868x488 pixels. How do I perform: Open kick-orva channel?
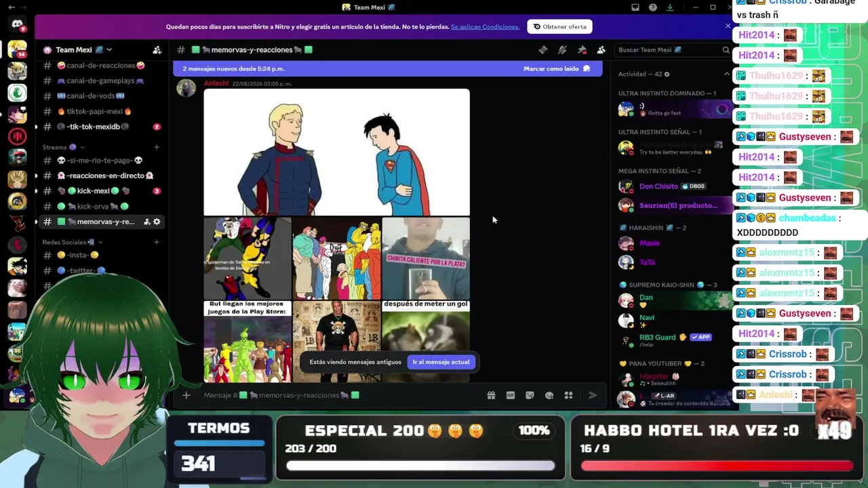[100, 206]
